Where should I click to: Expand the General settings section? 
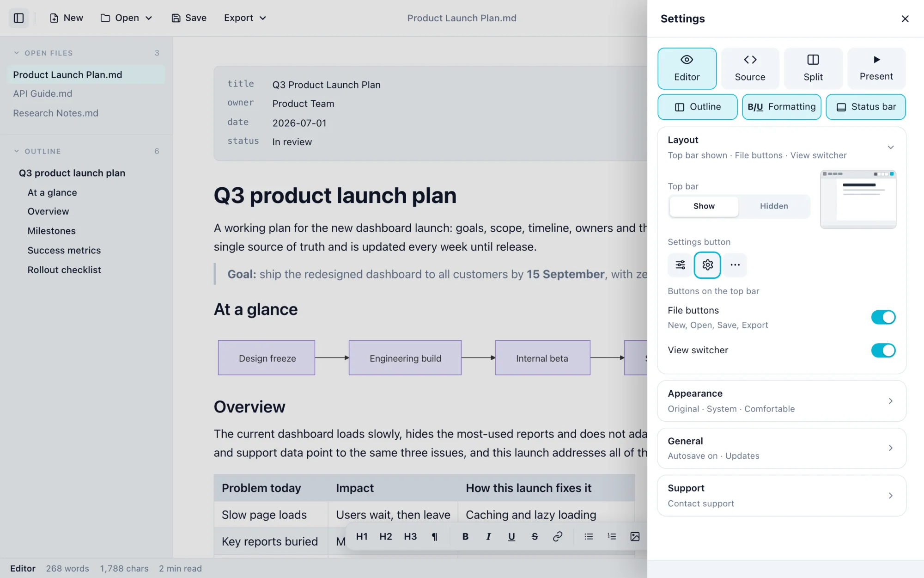[781, 448]
